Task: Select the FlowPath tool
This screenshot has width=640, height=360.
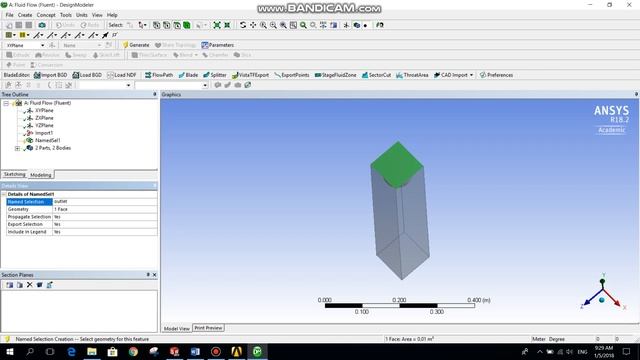Action: tap(159, 75)
